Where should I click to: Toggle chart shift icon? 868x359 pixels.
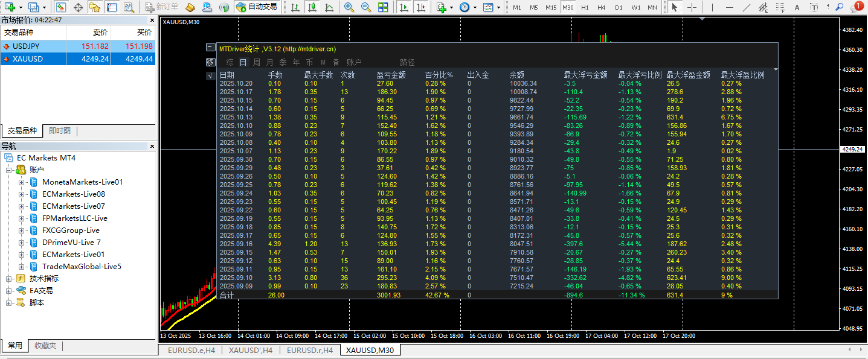pyautogui.click(x=420, y=7)
